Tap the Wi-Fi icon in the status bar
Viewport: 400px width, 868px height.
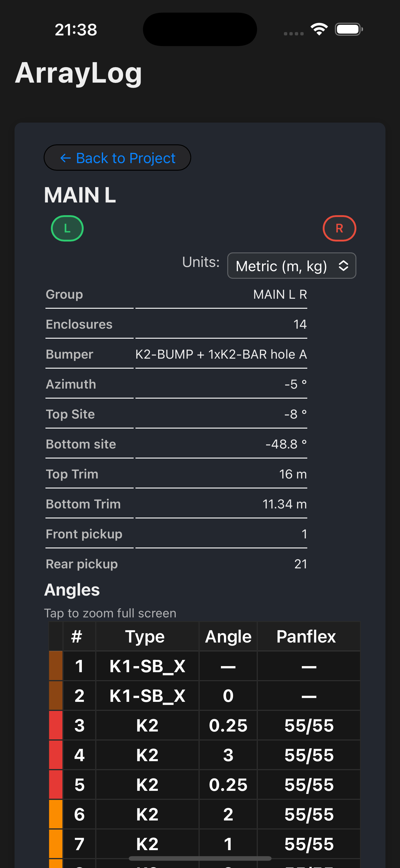318,29
